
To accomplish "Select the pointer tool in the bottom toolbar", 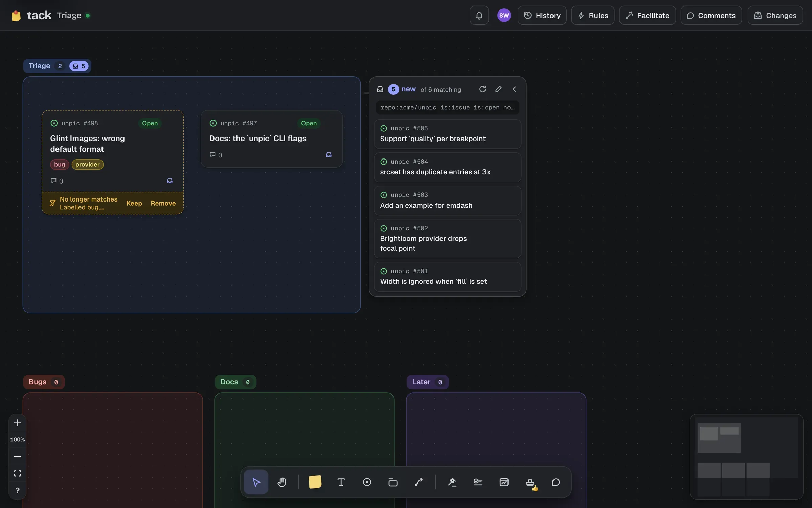I will [x=256, y=482].
